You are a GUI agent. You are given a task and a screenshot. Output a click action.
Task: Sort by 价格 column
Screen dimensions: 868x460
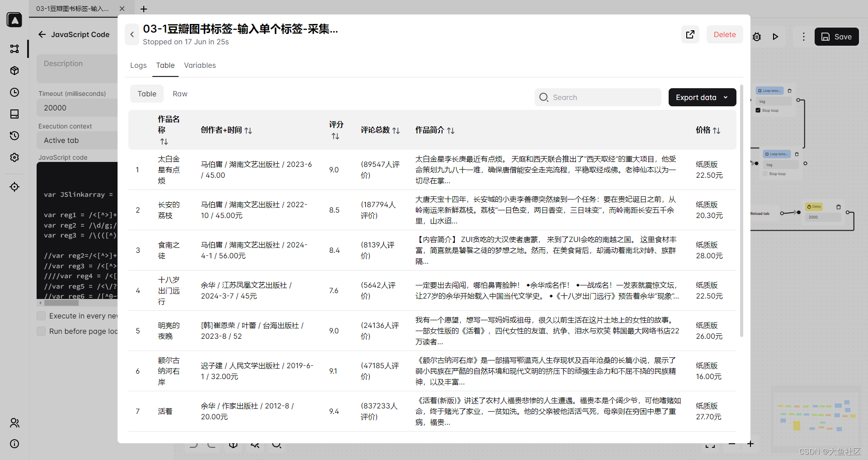[717, 130]
